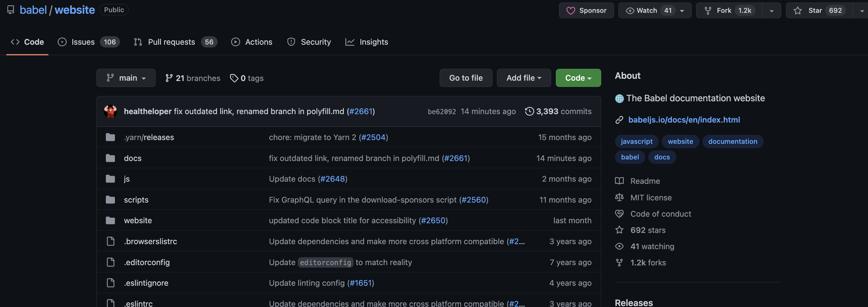Expand the Star lists dropdown arrow

pos(861,10)
